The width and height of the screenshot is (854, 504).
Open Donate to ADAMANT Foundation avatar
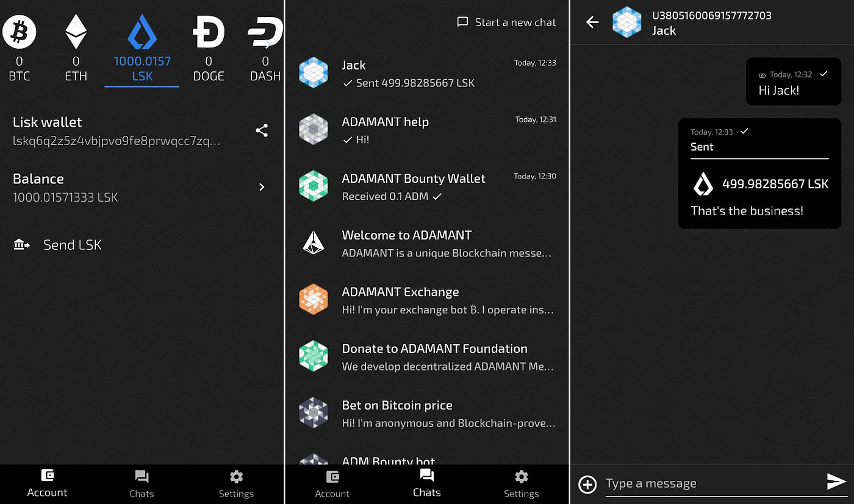(314, 357)
